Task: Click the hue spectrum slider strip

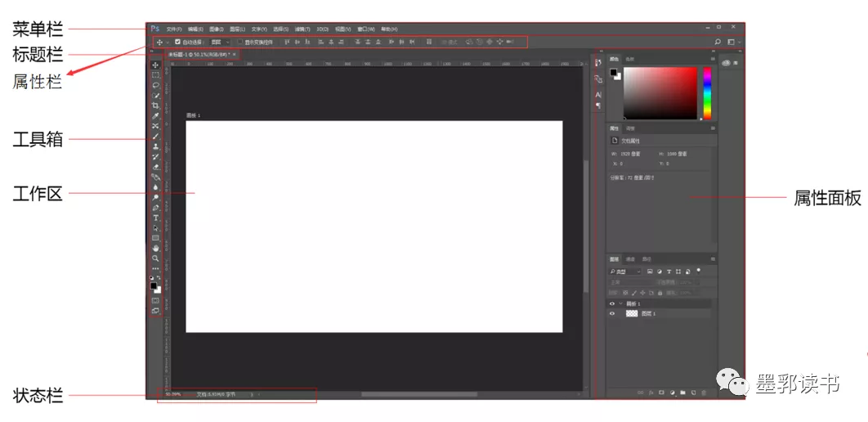Action: (x=707, y=93)
